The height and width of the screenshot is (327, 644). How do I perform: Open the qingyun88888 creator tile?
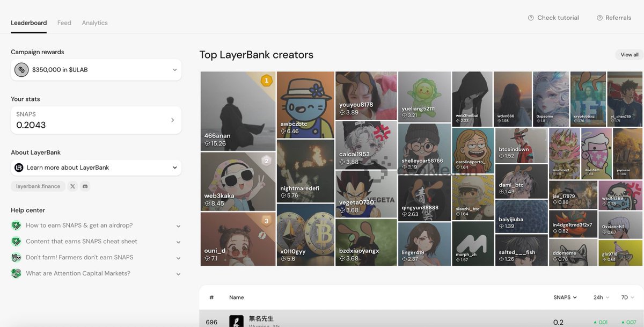(x=424, y=198)
